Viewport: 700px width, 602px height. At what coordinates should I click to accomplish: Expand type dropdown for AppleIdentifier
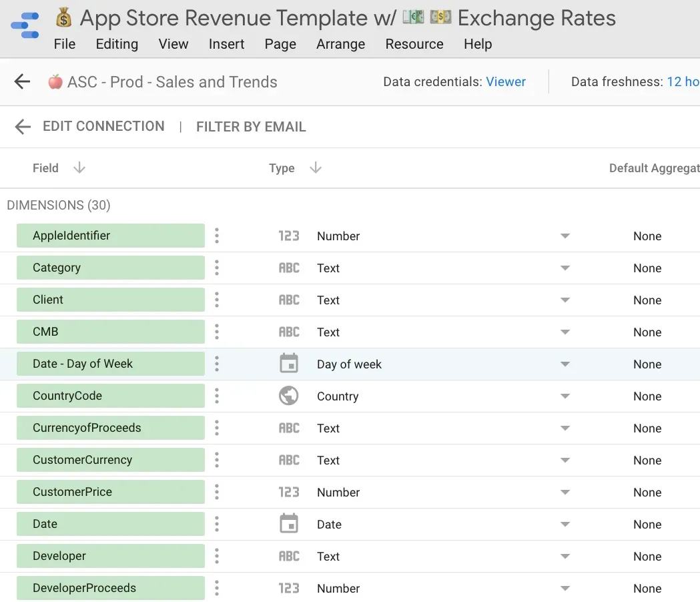[x=565, y=236]
